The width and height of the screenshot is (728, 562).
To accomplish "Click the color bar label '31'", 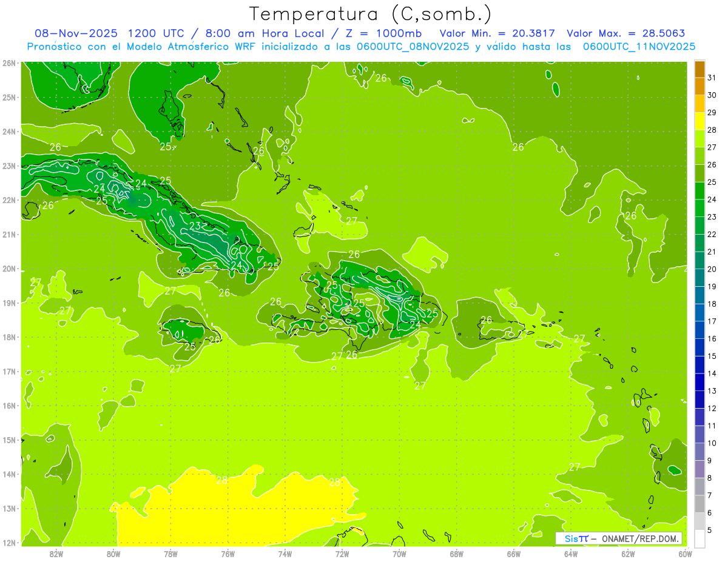I will [x=712, y=78].
